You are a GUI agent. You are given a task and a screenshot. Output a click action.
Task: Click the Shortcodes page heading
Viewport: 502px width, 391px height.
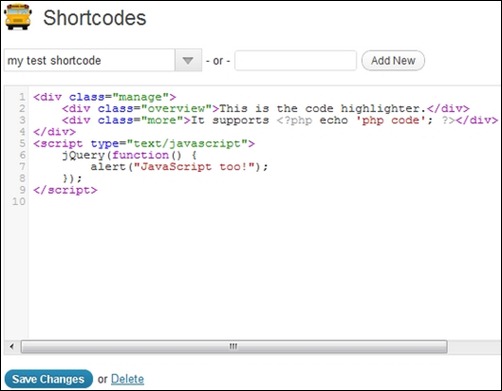(x=95, y=18)
